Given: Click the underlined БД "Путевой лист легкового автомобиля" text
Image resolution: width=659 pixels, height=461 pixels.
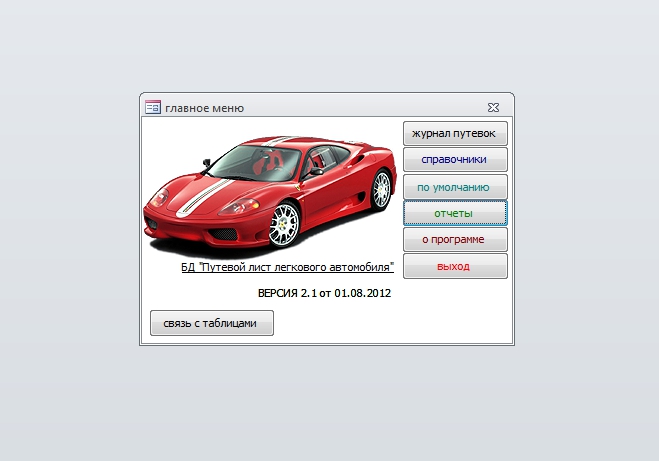Looking at the screenshot, I should (287, 268).
